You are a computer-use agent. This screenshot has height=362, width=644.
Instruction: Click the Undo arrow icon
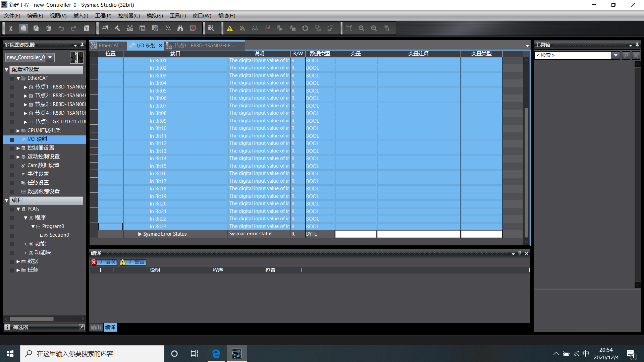pyautogui.click(x=61, y=28)
